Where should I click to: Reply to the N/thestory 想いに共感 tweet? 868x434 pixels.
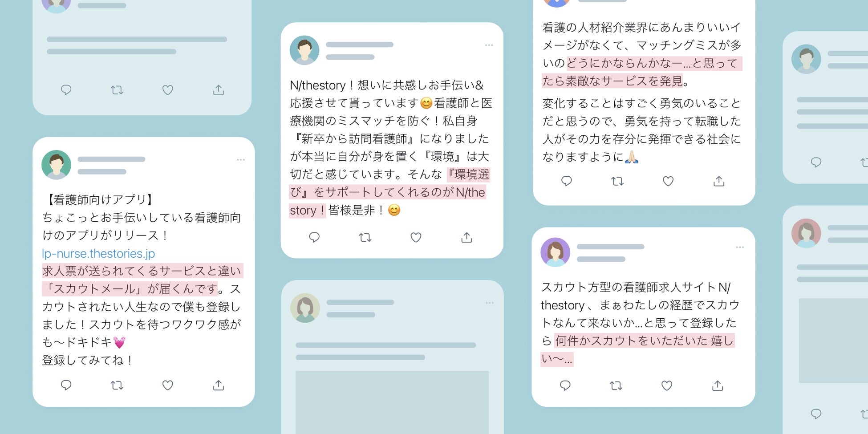click(314, 237)
